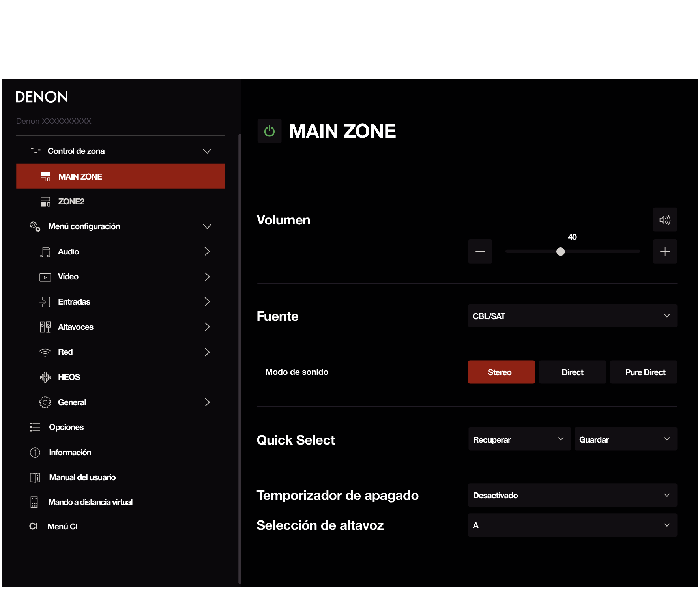Open the Recuperar Quick Select dropdown
The height and width of the screenshot is (589, 700).
click(520, 439)
